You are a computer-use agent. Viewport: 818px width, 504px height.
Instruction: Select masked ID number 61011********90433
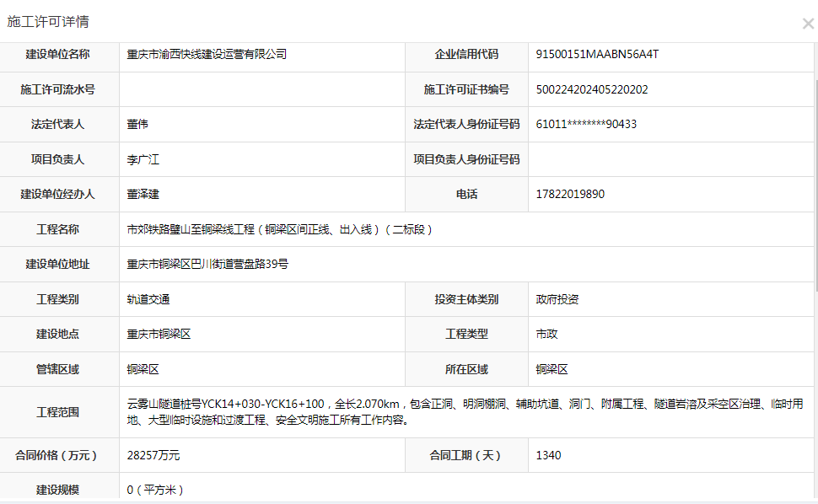pos(586,125)
